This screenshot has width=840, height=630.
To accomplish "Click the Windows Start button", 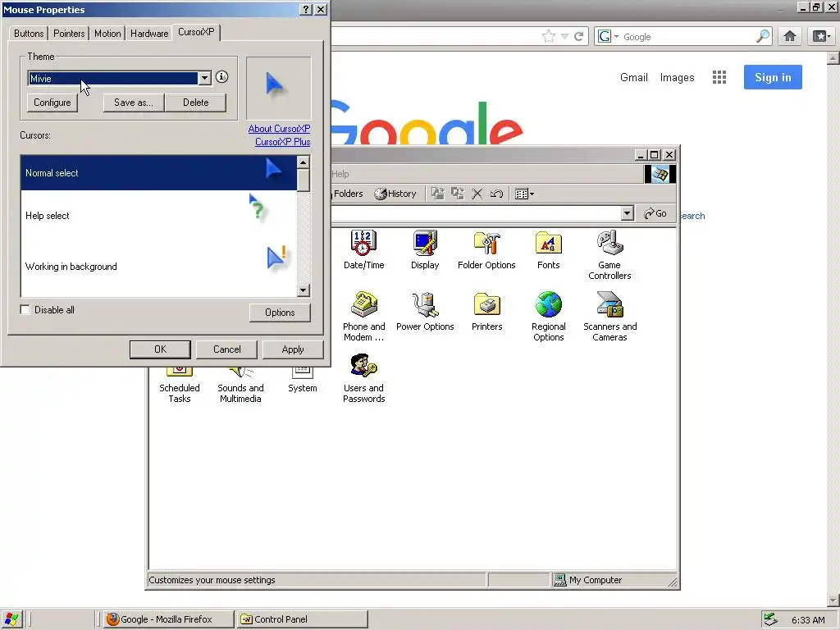I will click(x=11, y=619).
